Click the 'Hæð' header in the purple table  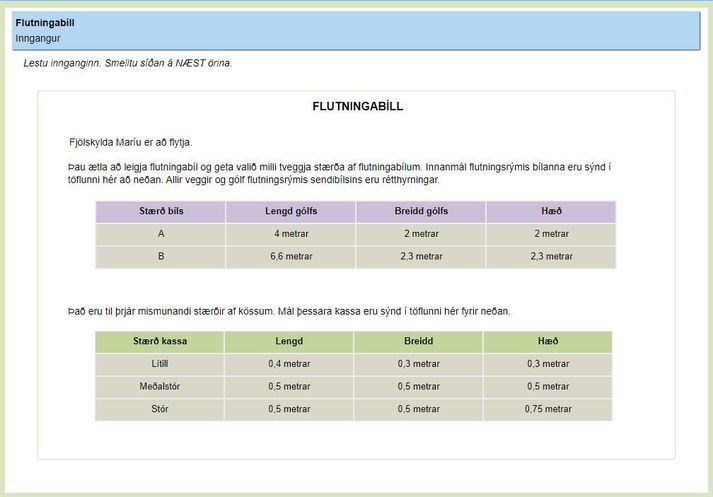551,211
